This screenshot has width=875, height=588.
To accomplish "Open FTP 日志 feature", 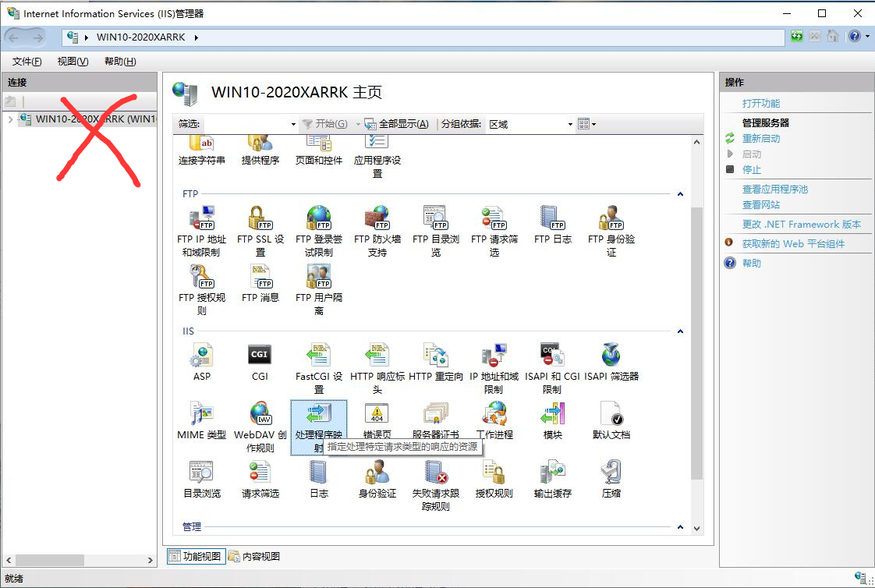I will tap(552, 225).
